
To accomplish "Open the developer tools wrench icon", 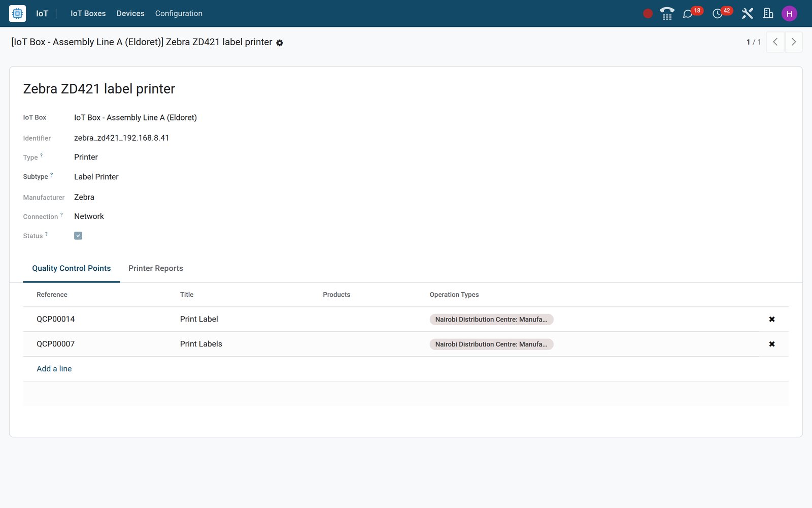I will point(747,14).
